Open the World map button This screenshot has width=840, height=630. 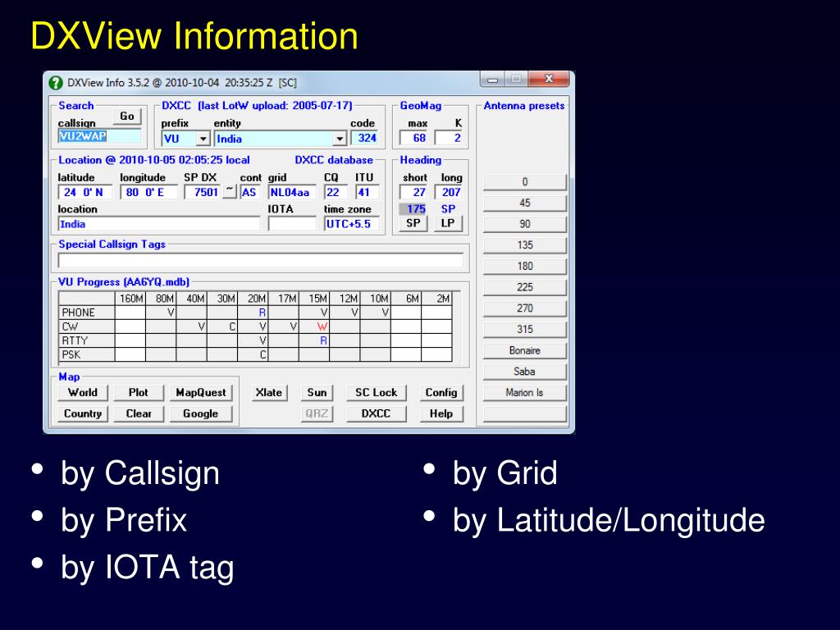pyautogui.click(x=83, y=393)
